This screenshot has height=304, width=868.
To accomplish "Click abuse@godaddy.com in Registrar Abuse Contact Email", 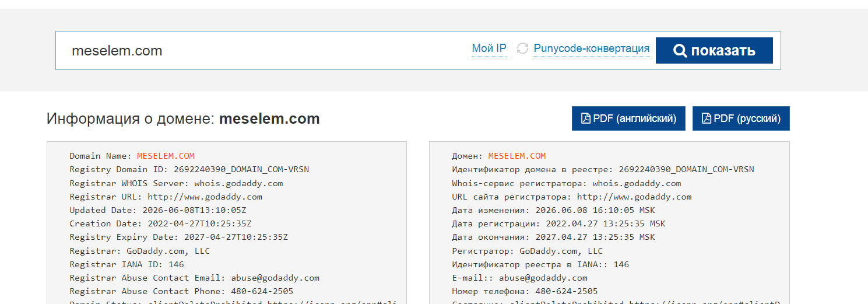I will [x=275, y=278].
